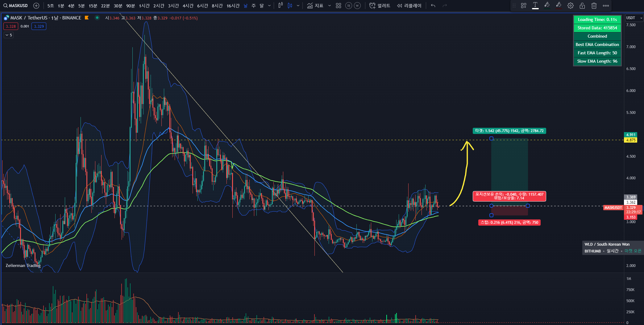Expand the timeframe list chevron after 달
Image resolution: width=644 pixels, height=325 pixels.
coord(269,6)
